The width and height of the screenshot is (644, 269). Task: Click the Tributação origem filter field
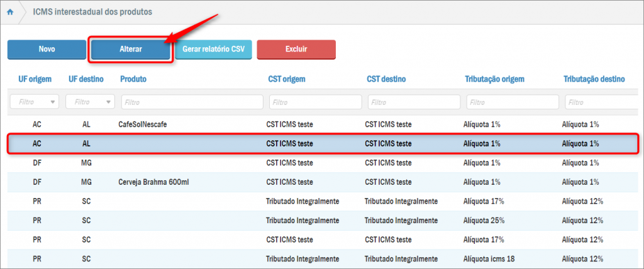(x=512, y=101)
